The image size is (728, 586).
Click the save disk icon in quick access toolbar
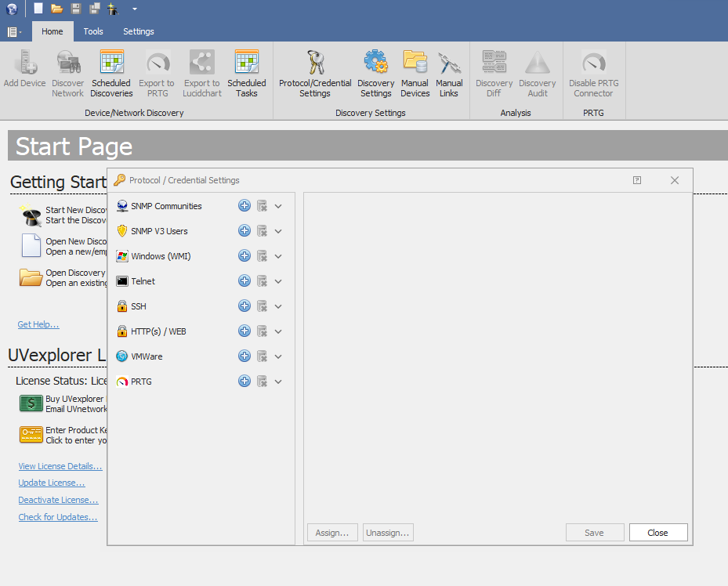pyautogui.click(x=76, y=9)
